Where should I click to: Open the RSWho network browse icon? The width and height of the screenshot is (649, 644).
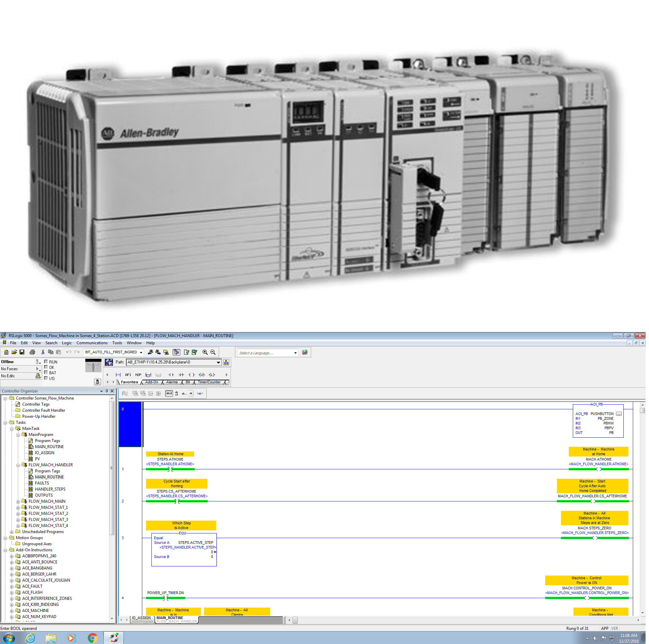pyautogui.click(x=226, y=362)
